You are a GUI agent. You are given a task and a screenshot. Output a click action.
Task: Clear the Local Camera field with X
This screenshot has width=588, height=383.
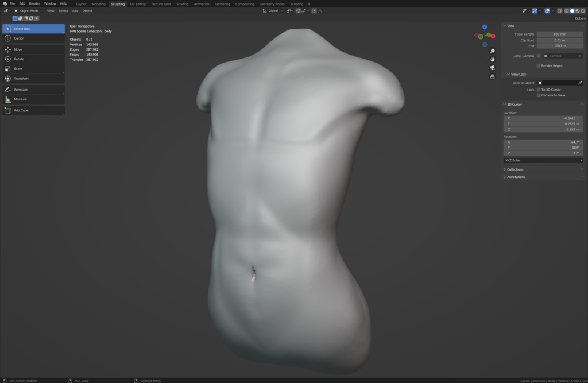pyautogui.click(x=580, y=56)
